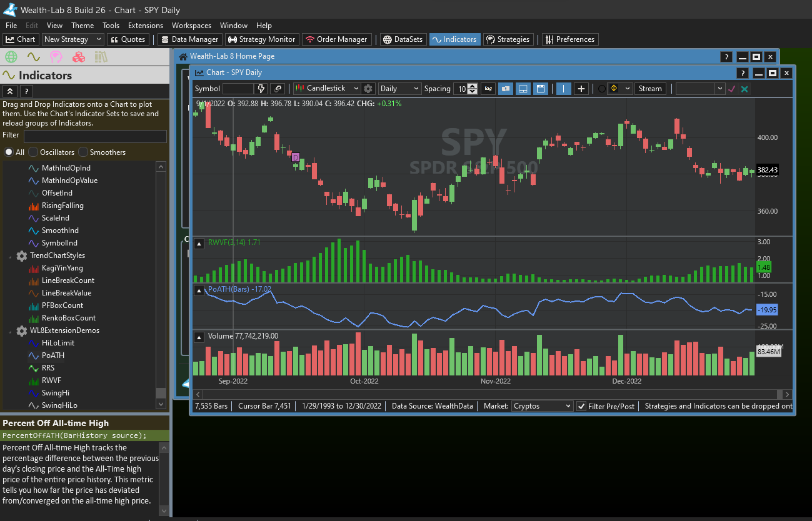Click the pink head icon in sidebar
The height and width of the screenshot is (521, 812).
[56, 57]
